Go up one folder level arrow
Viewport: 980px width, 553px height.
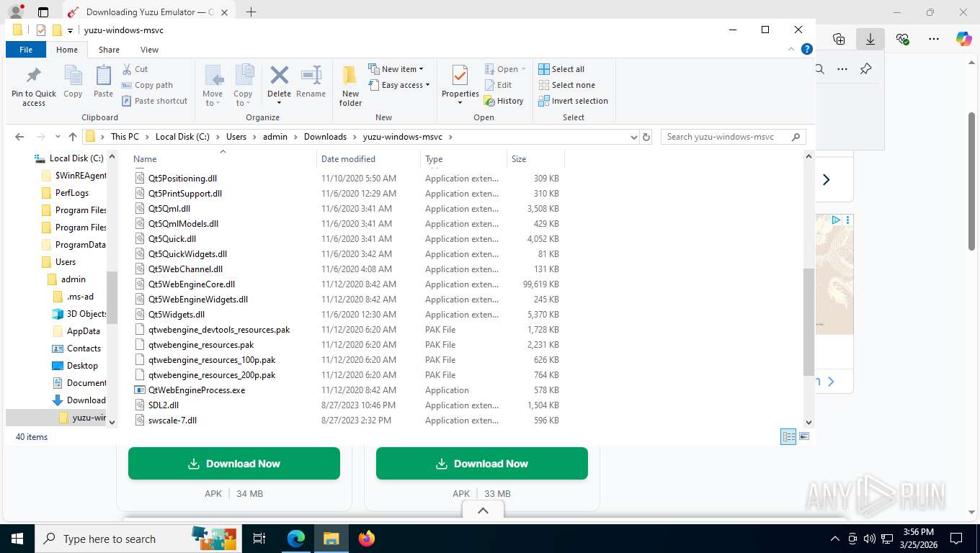coord(73,137)
